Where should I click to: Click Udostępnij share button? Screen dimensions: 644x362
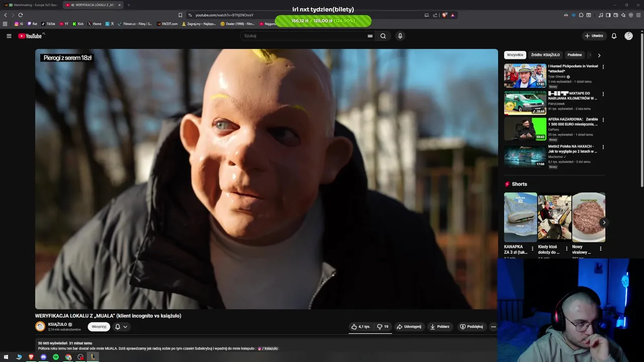pyautogui.click(x=409, y=327)
